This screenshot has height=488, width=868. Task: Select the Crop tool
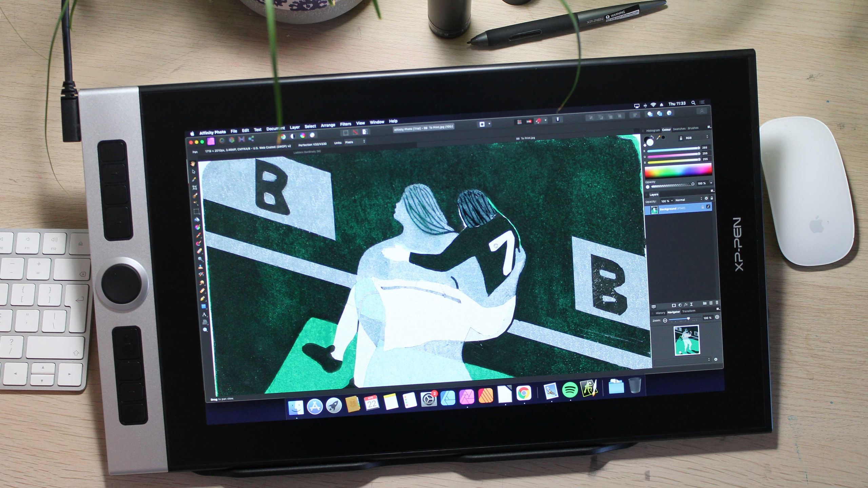[x=195, y=187]
